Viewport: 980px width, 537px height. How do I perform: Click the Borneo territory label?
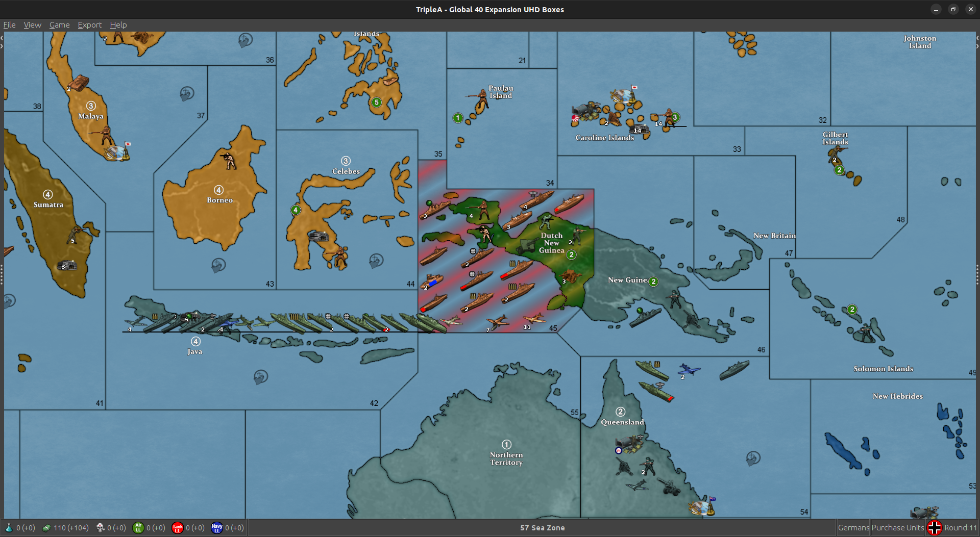219,200
